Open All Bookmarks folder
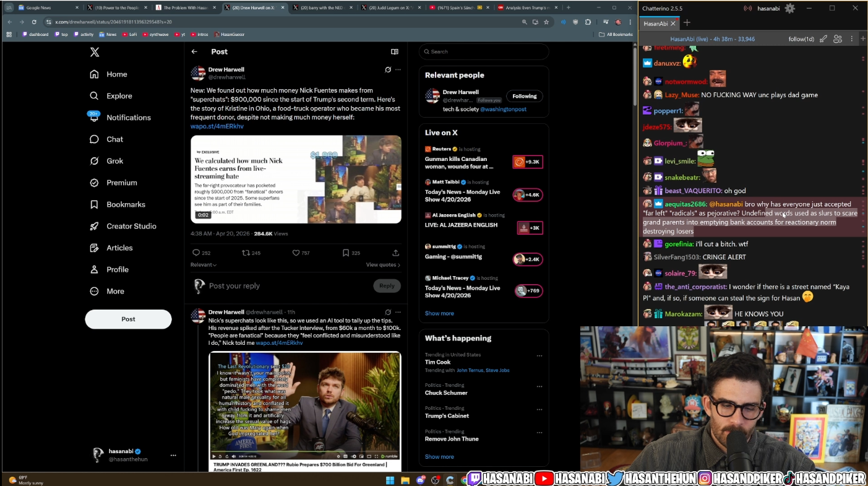 point(616,35)
